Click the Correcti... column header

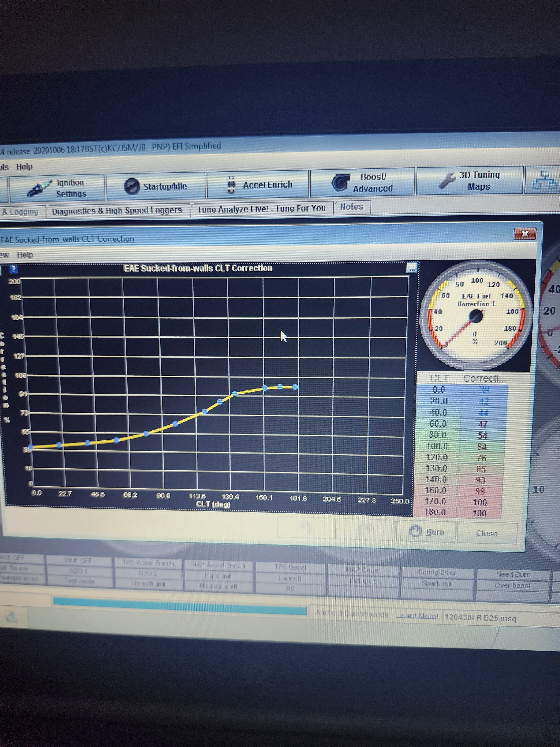coord(484,379)
